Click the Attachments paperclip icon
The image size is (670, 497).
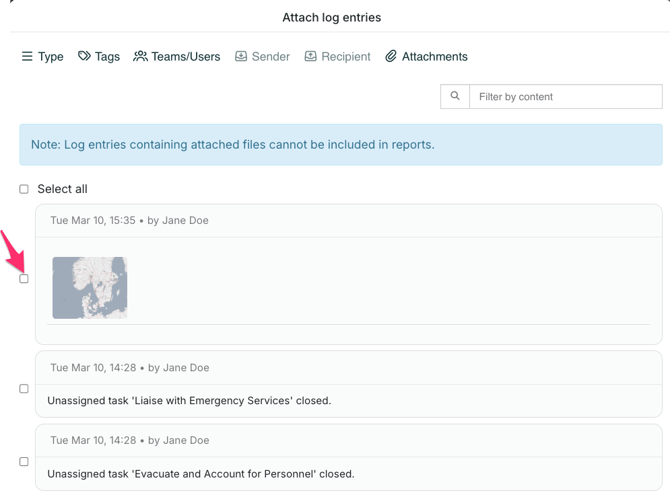pos(391,57)
